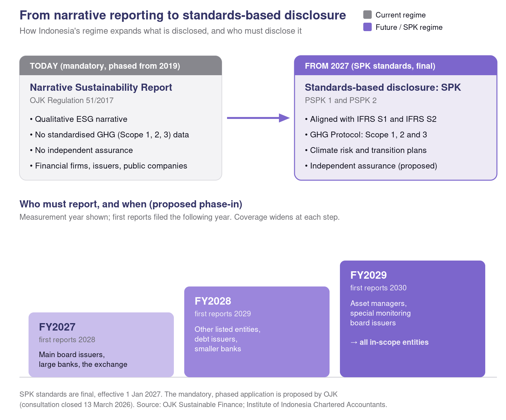Click the 'SPK standards are final' footnote line
Screen dimensions: 506x420
coord(178,394)
